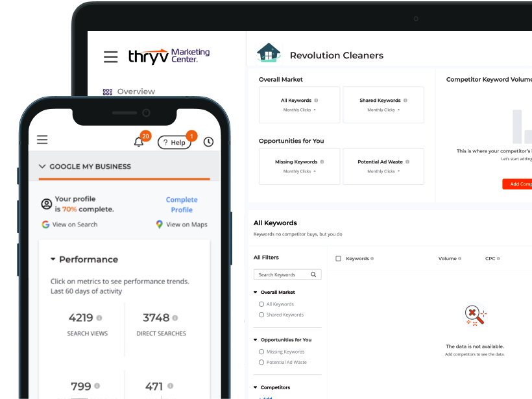Click View on Maps link
532x399 pixels.
(x=187, y=224)
